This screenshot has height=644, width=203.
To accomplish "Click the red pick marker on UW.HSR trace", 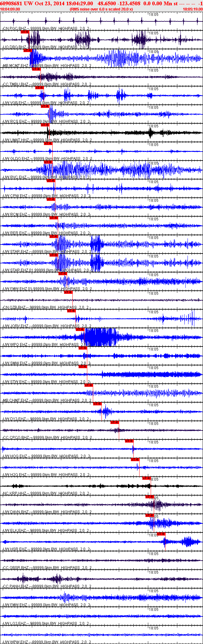I will (x=161, y=534).
